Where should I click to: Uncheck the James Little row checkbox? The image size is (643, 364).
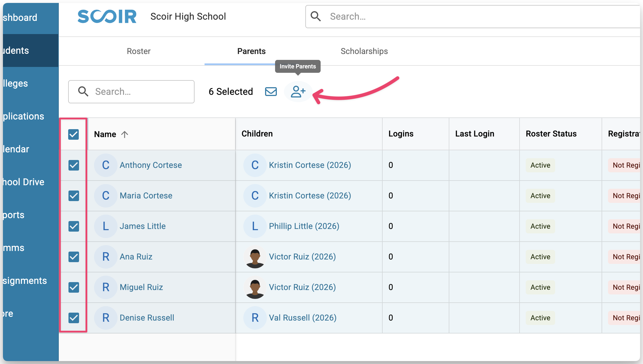[x=74, y=226]
